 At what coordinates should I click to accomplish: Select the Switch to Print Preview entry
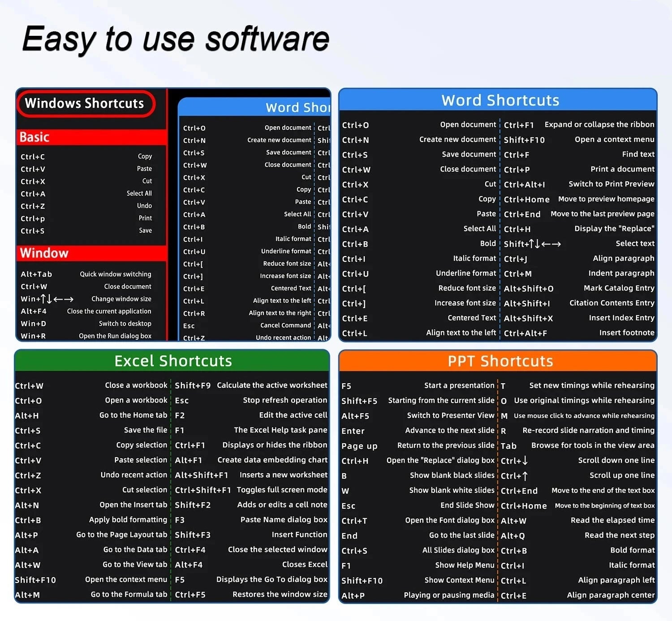(x=578, y=184)
